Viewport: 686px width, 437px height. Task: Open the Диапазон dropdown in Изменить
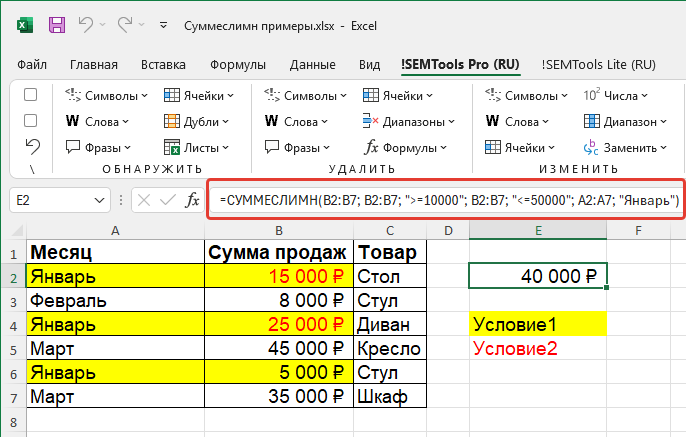[x=625, y=122]
